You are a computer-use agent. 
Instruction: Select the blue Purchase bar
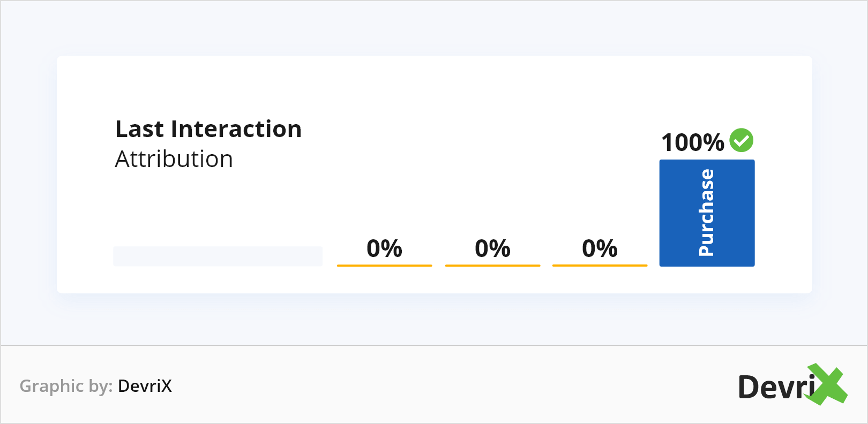pyautogui.click(x=707, y=213)
